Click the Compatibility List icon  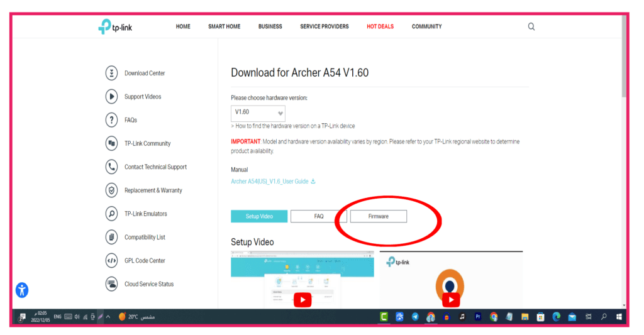111,237
